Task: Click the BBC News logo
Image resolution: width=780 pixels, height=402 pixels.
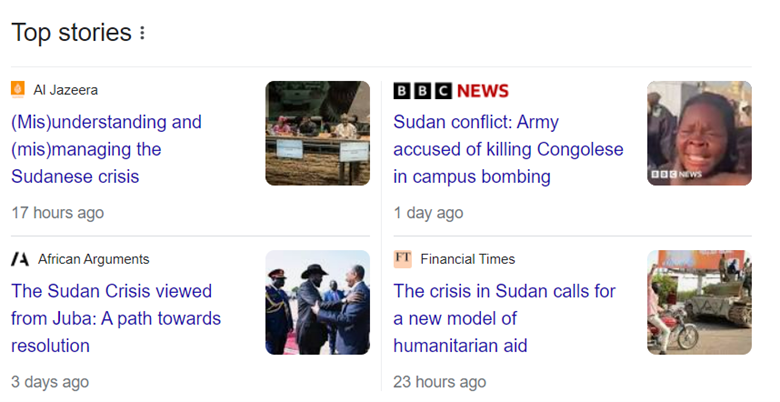Action: click(451, 91)
